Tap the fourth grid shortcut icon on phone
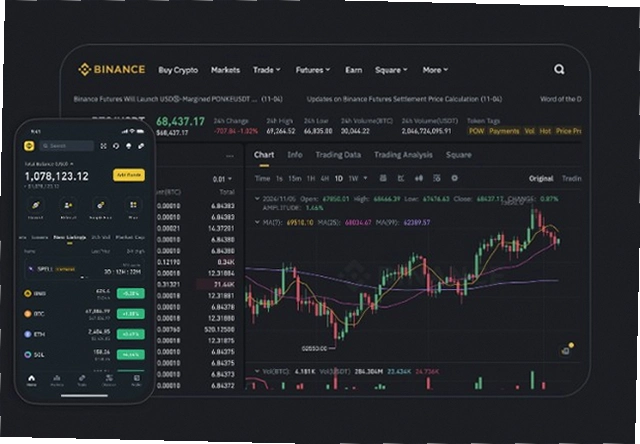Image resolution: width=640 pixels, height=444 pixels. pos(133,205)
